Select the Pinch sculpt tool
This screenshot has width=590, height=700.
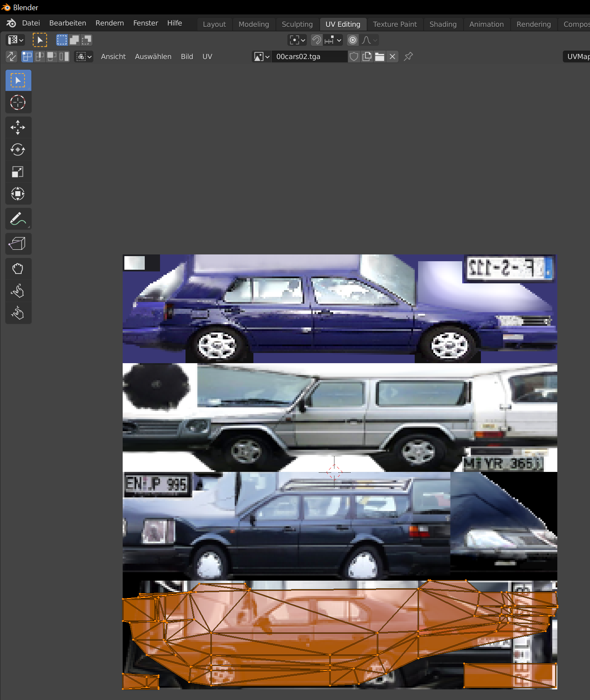[x=18, y=313]
